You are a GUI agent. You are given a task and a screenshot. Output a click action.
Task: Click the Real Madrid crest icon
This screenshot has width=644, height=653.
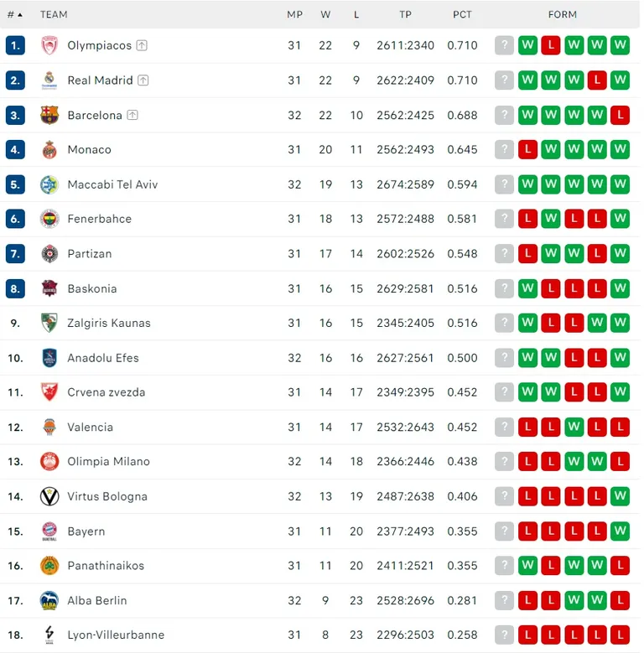[49, 80]
